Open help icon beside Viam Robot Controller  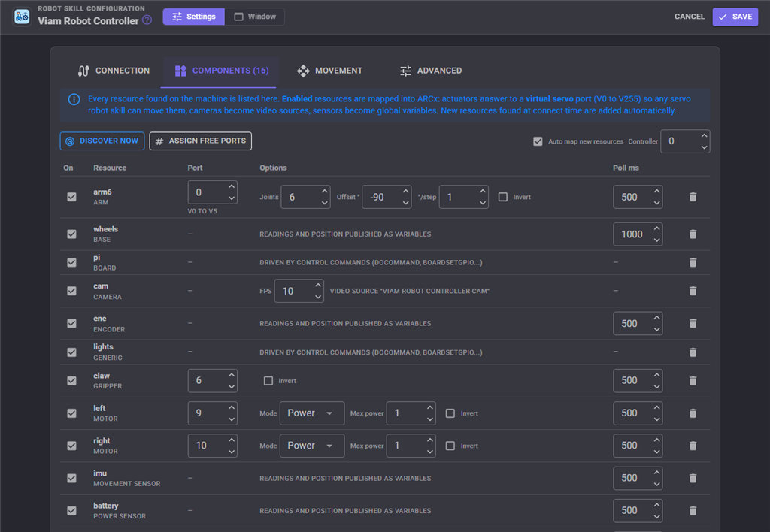(x=147, y=20)
